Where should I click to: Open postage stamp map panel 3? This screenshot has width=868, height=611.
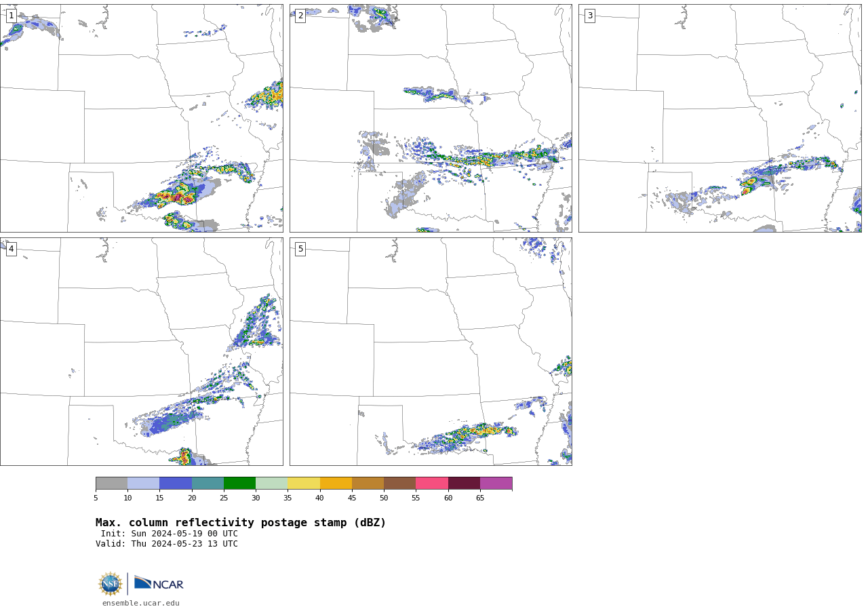719,118
